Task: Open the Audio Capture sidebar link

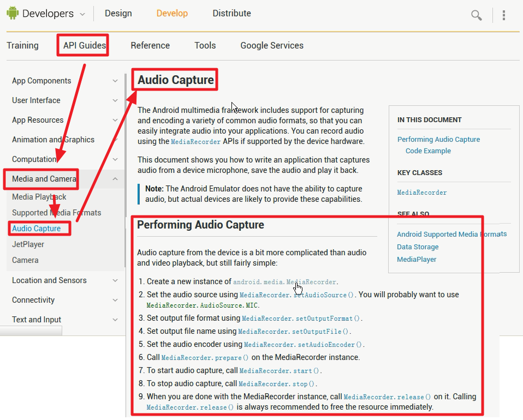Action: point(37,229)
